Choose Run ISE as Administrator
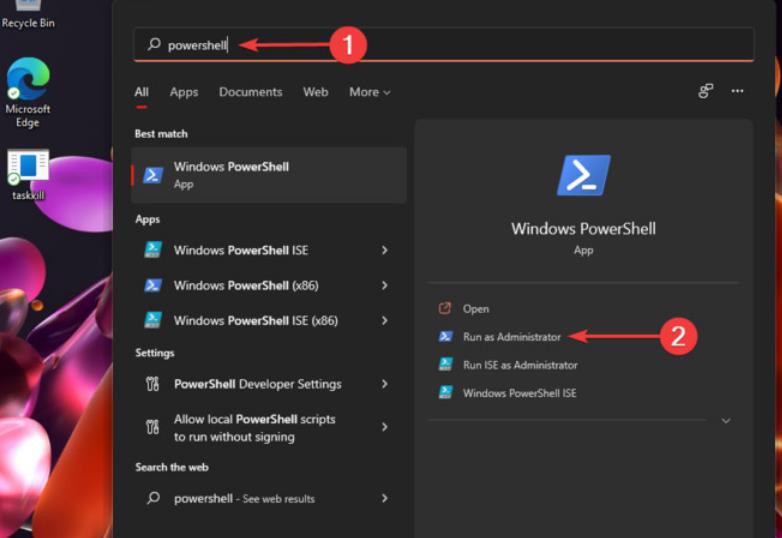782x538 pixels. (x=519, y=365)
